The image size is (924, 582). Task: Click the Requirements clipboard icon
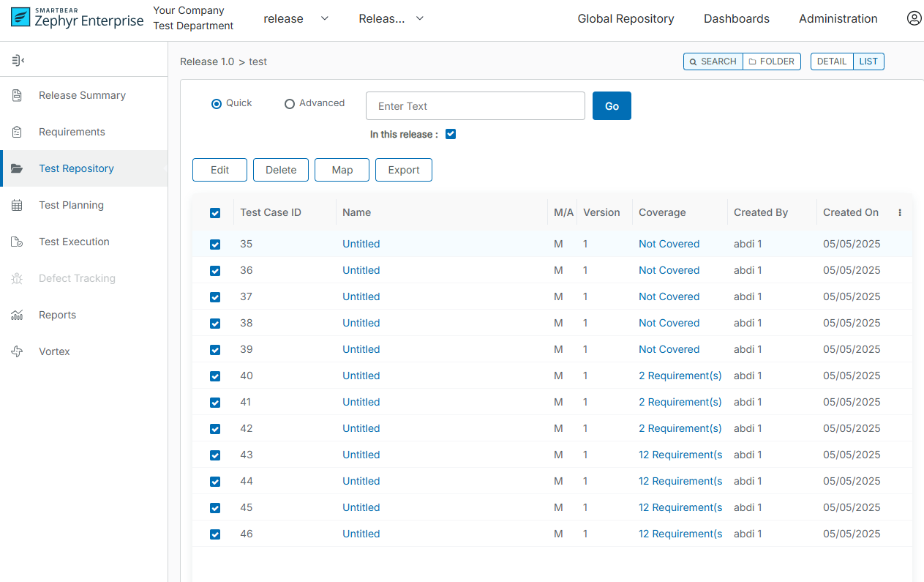tap(17, 132)
